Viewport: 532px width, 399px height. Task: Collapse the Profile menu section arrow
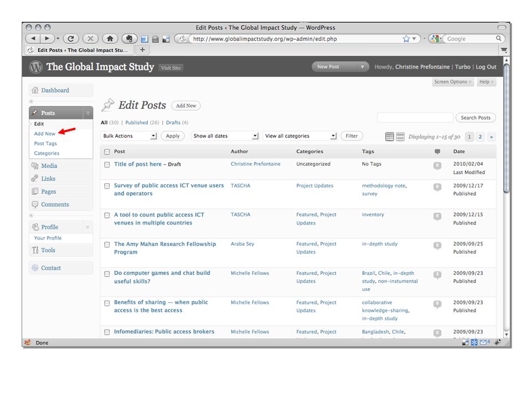(88, 227)
